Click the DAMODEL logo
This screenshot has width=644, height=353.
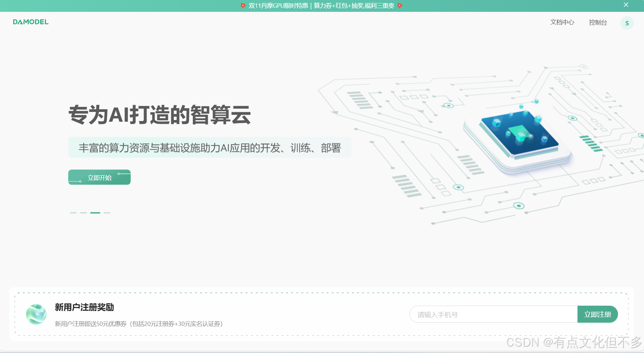[30, 22]
